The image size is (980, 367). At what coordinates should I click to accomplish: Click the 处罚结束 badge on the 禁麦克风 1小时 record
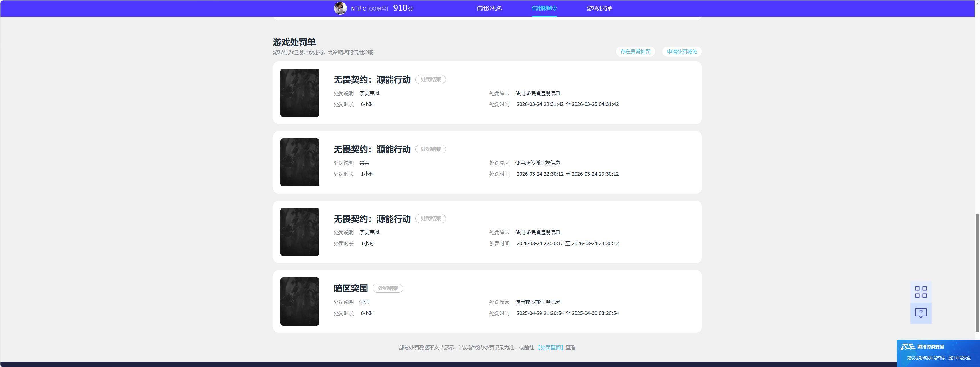tap(431, 219)
